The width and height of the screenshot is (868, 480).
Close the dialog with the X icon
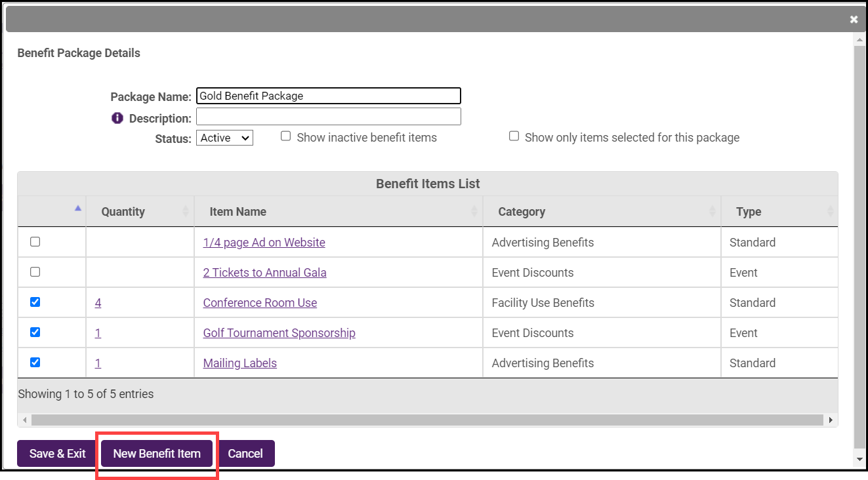[x=854, y=20]
